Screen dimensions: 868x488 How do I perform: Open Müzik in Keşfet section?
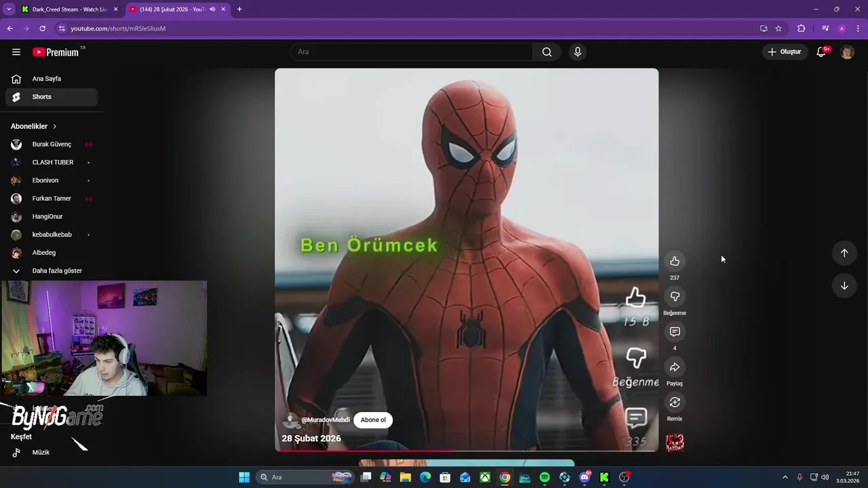point(52,452)
